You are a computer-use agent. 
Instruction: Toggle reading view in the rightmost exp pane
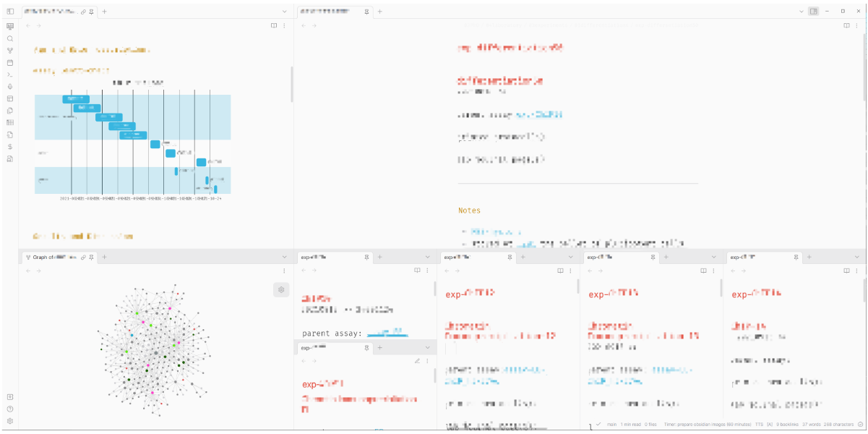pyautogui.click(x=847, y=271)
